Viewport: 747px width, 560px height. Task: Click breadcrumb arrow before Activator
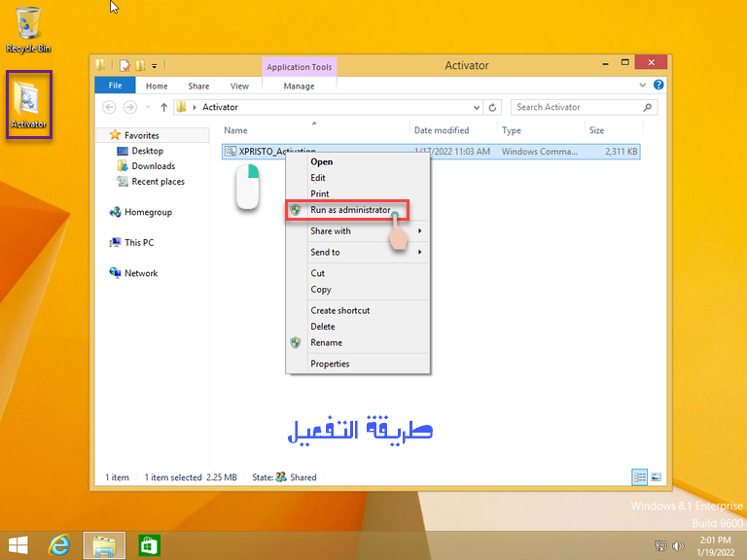(195, 108)
